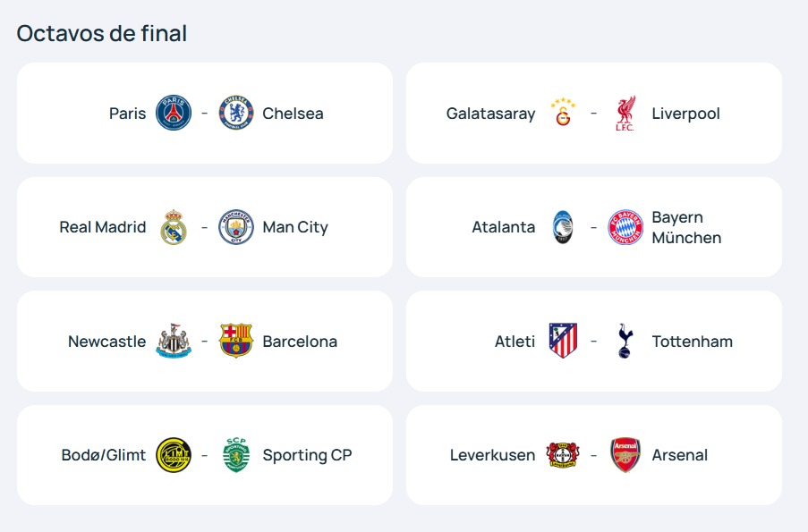Select the Liverpool L.F.C. badge
Image resolution: width=808 pixels, height=532 pixels.
(625, 114)
